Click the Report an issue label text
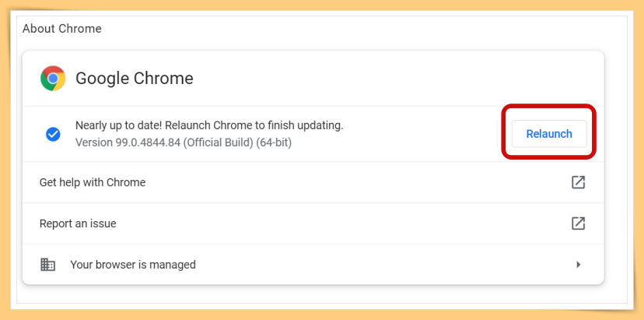The width and height of the screenshot is (644, 320). [78, 223]
